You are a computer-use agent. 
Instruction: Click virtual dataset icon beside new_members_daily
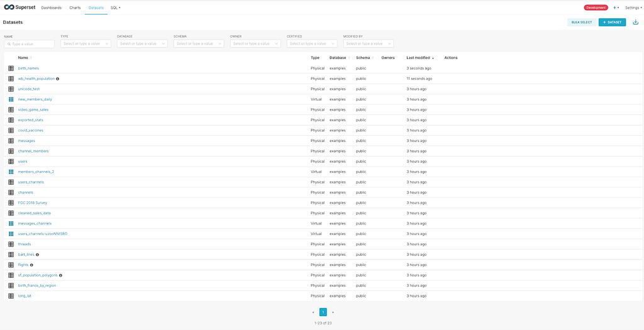click(11, 99)
